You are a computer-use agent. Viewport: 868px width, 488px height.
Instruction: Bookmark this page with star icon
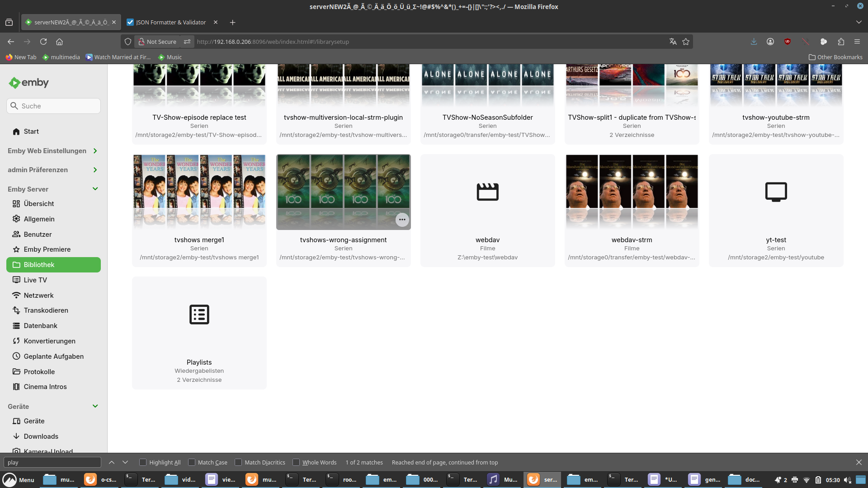[x=686, y=42]
